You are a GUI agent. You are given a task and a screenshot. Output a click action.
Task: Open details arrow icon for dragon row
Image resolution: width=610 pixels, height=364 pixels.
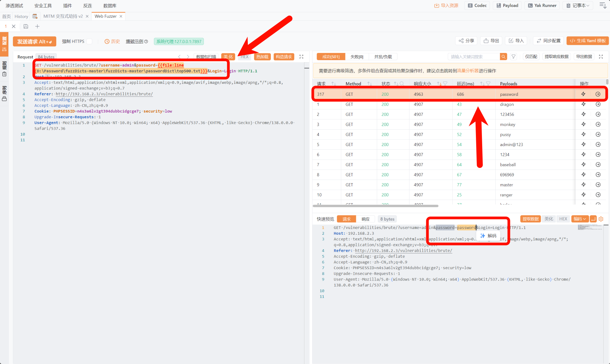598,104
